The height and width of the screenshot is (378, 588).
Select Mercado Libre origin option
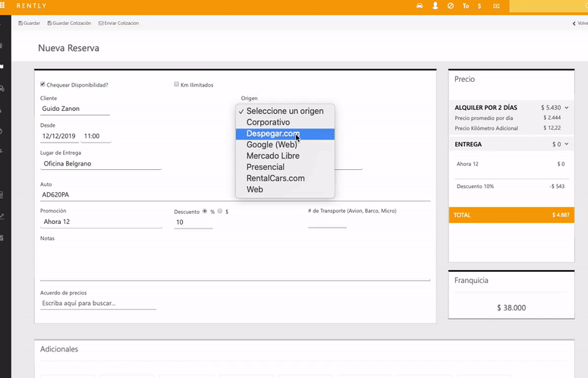pyautogui.click(x=272, y=156)
